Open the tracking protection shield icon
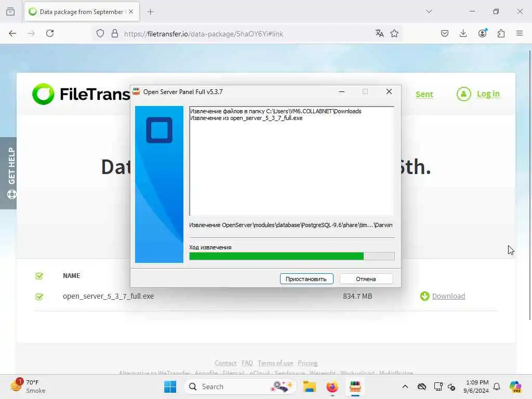Viewport: 532px width, 399px height. [100, 34]
